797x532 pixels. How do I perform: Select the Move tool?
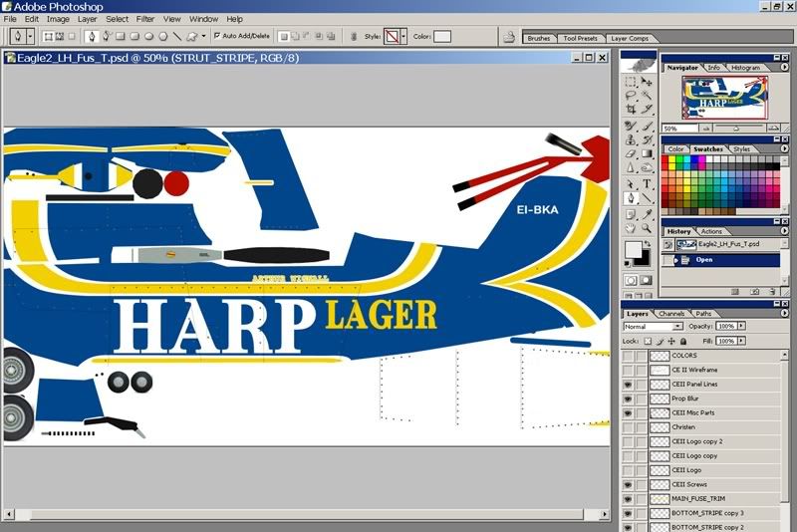coord(647,82)
